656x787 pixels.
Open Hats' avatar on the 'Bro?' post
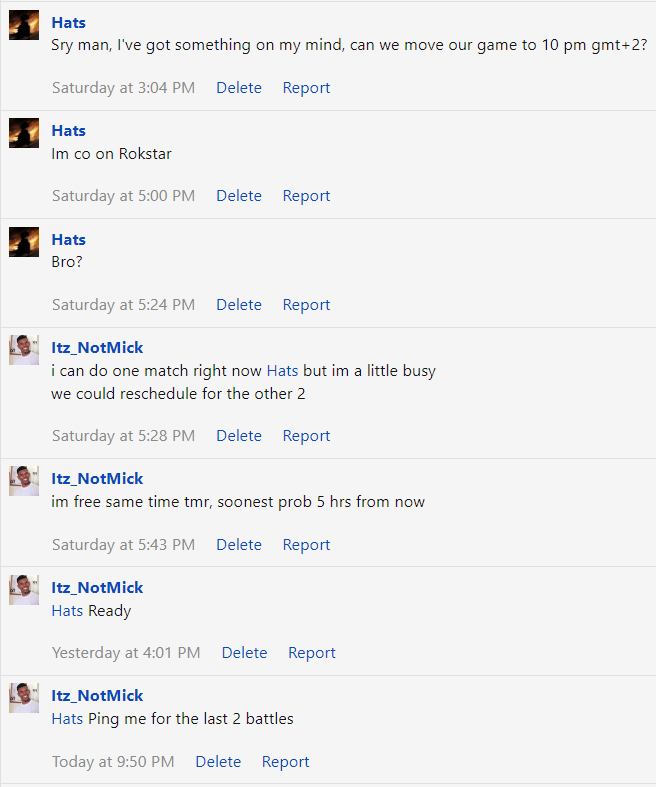(x=24, y=242)
